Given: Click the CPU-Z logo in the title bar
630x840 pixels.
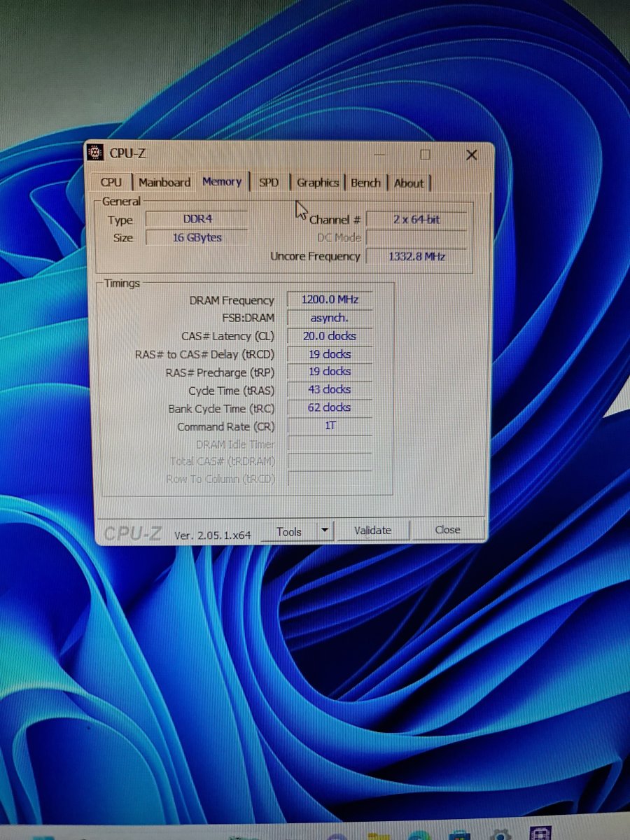Looking at the screenshot, I should click(x=96, y=153).
